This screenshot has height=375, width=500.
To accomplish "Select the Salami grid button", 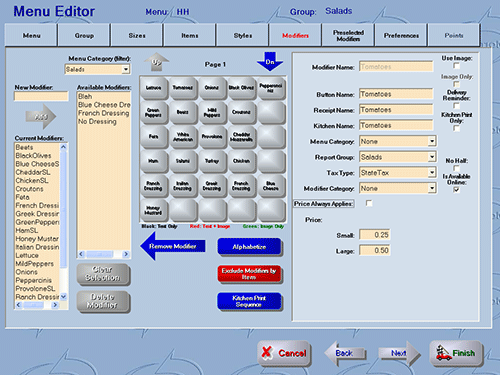I will tap(183, 161).
